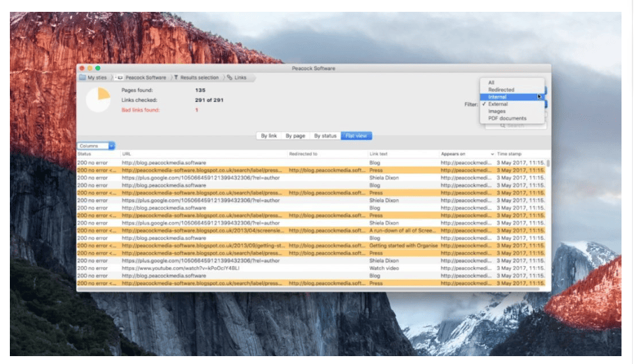Switch to the By page view
Screen dimensions: 634x364
[295, 136]
